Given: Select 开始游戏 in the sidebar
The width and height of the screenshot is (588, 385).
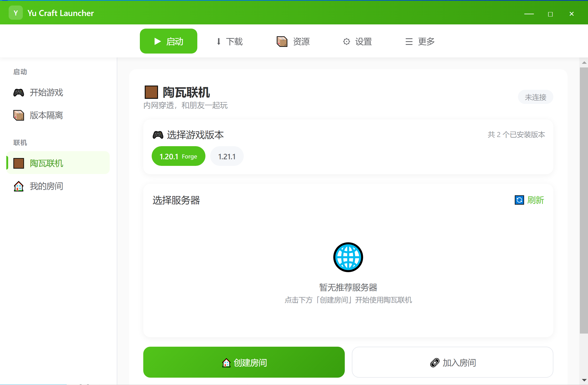Looking at the screenshot, I should (58, 92).
